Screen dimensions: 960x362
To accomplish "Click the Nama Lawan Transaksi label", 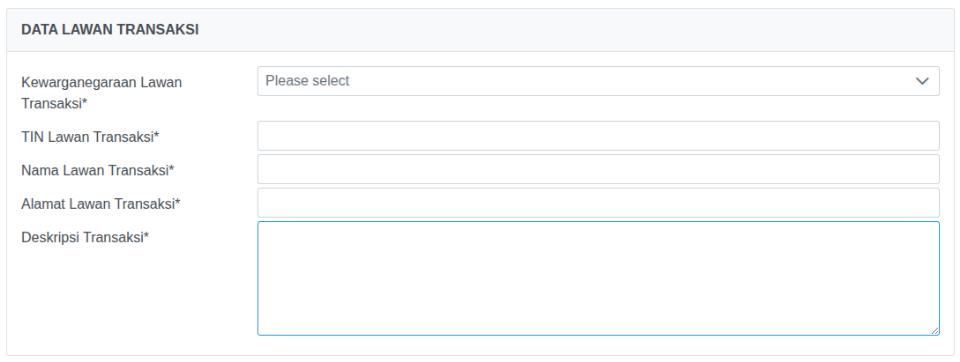I will pyautogui.click(x=98, y=170).
